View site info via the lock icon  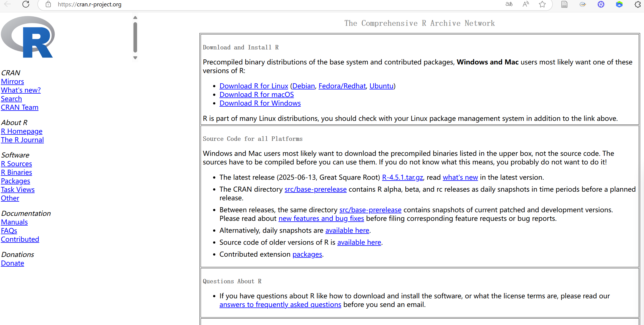[48, 4]
